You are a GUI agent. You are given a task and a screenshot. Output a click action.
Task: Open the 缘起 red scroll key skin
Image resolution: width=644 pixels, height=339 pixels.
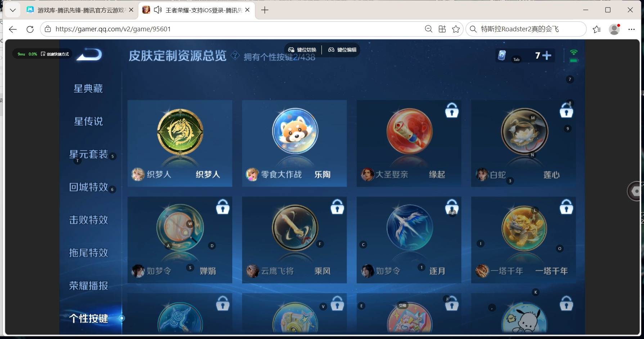(409, 131)
